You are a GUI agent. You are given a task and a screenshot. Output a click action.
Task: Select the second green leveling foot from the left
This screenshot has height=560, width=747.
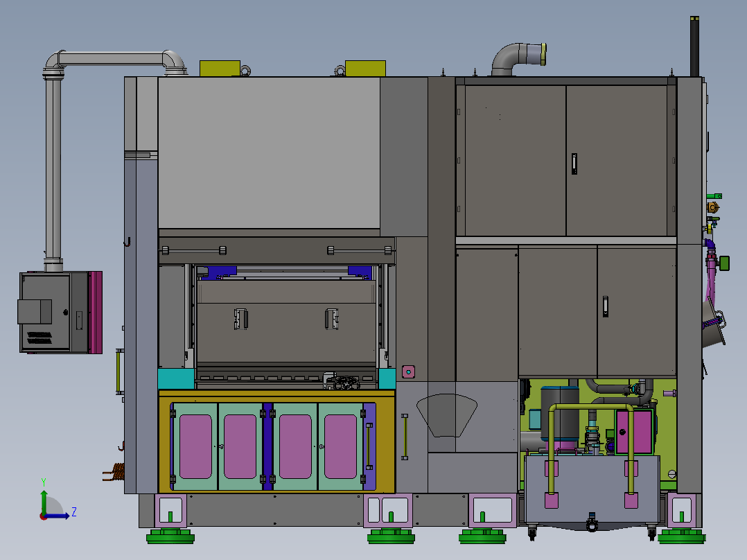coord(391,536)
